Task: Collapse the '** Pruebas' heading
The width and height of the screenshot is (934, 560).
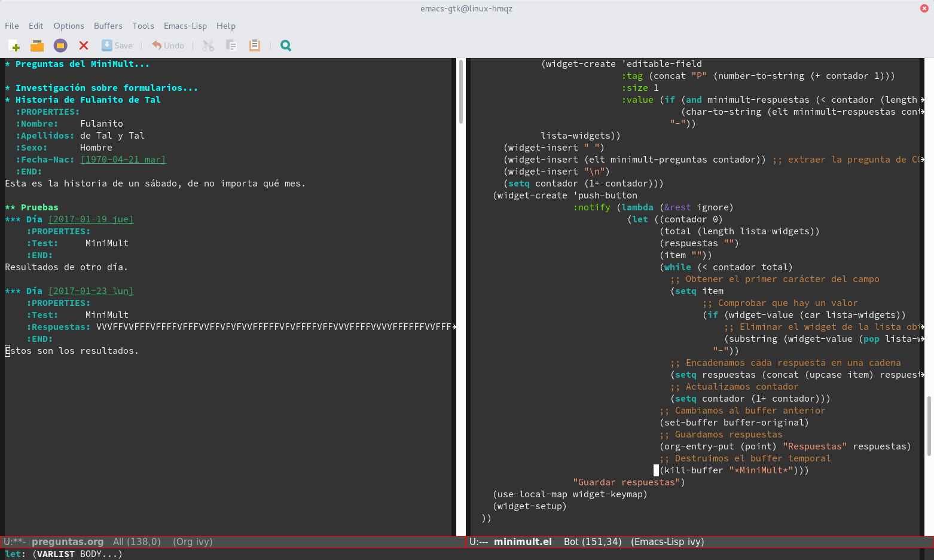Action: [x=32, y=207]
